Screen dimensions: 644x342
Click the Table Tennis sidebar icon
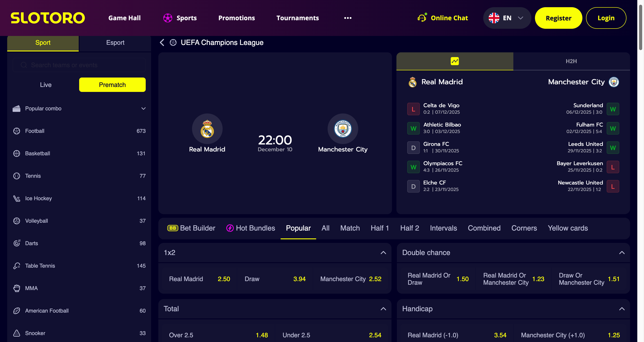(x=16, y=266)
